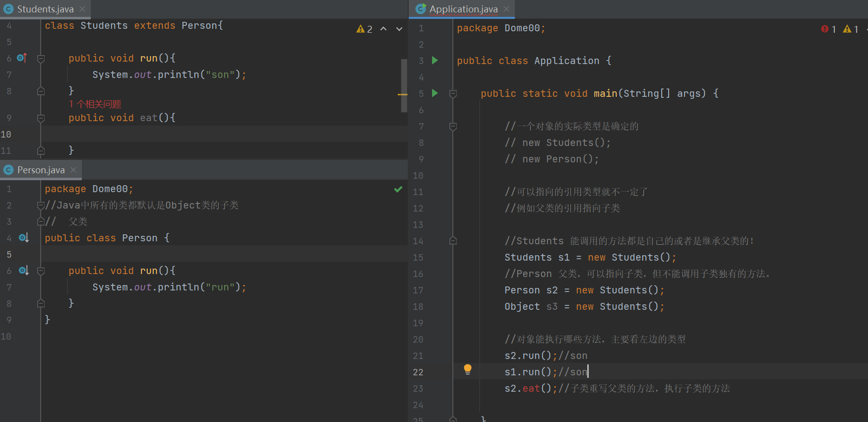This screenshot has height=422, width=868.
Task: Select the Person.java tab
Action: (x=41, y=170)
